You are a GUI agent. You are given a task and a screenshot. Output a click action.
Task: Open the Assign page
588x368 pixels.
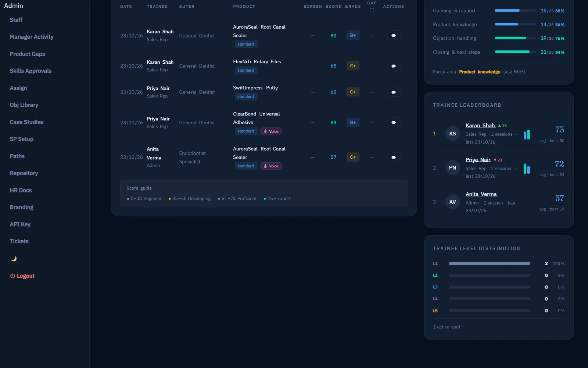click(18, 88)
